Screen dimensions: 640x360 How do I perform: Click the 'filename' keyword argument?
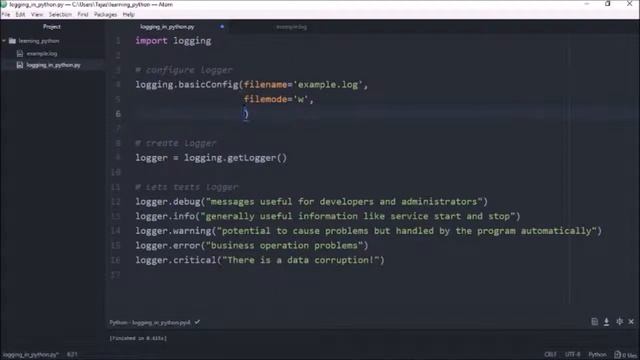click(x=266, y=85)
